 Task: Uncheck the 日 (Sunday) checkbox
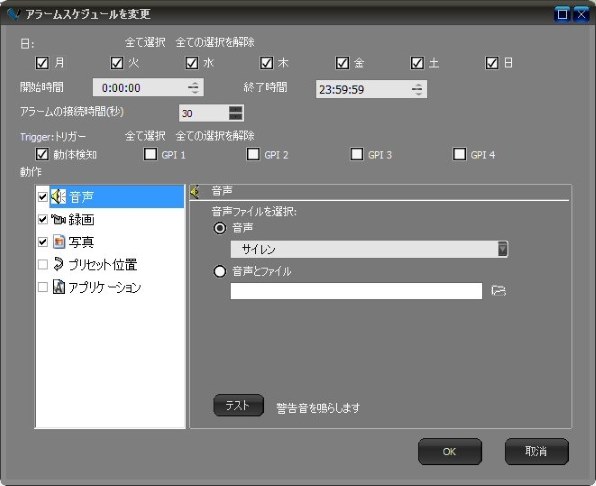pyautogui.click(x=492, y=63)
